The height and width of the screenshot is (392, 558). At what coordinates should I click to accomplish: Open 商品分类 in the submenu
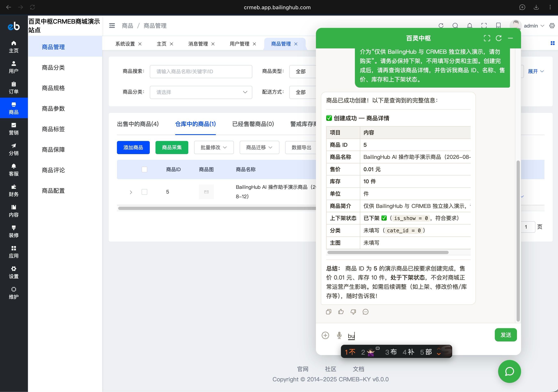click(53, 67)
